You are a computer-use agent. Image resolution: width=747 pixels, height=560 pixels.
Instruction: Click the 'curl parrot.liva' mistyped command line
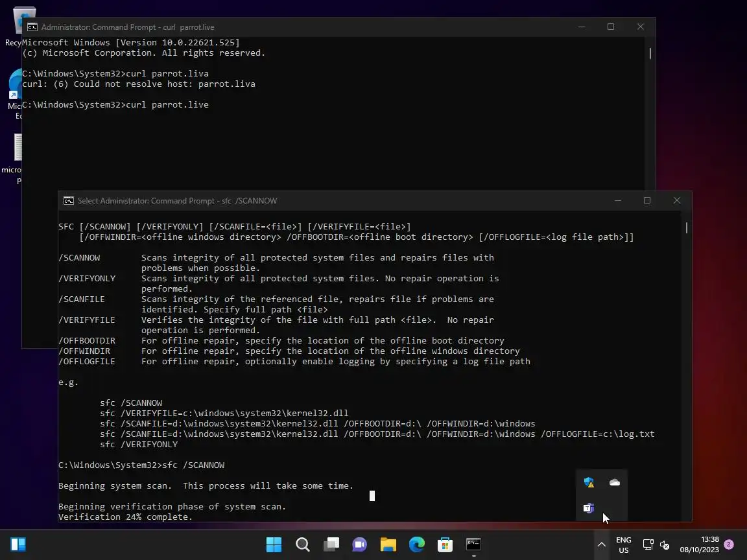115,74
